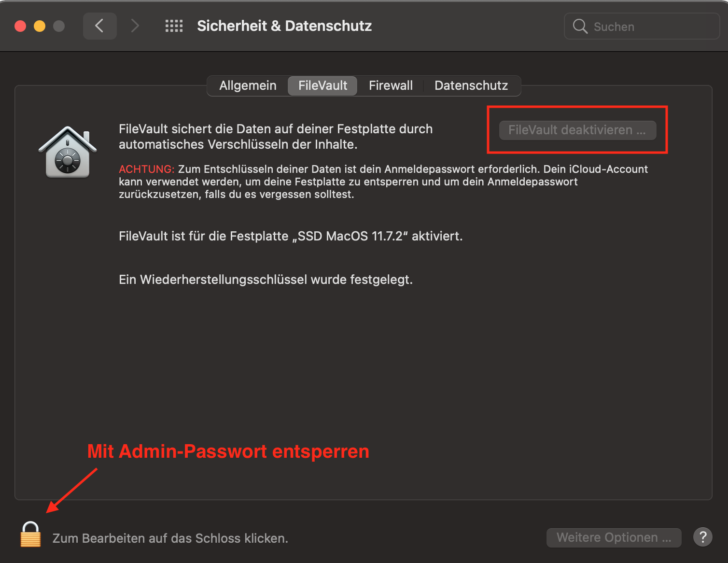Viewport: 728px width, 563px height.
Task: Click the red 'Mit Admin-Passwort entsperren' annotation
Action: 228,451
